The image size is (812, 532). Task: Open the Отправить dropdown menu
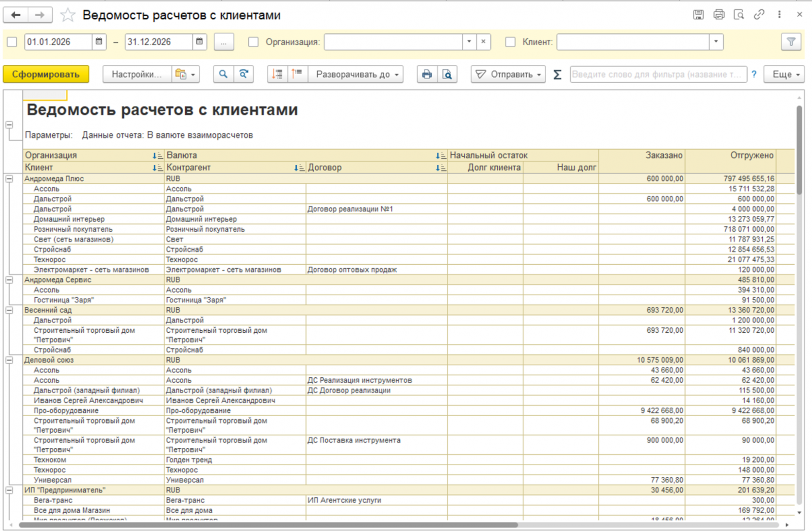(508, 74)
